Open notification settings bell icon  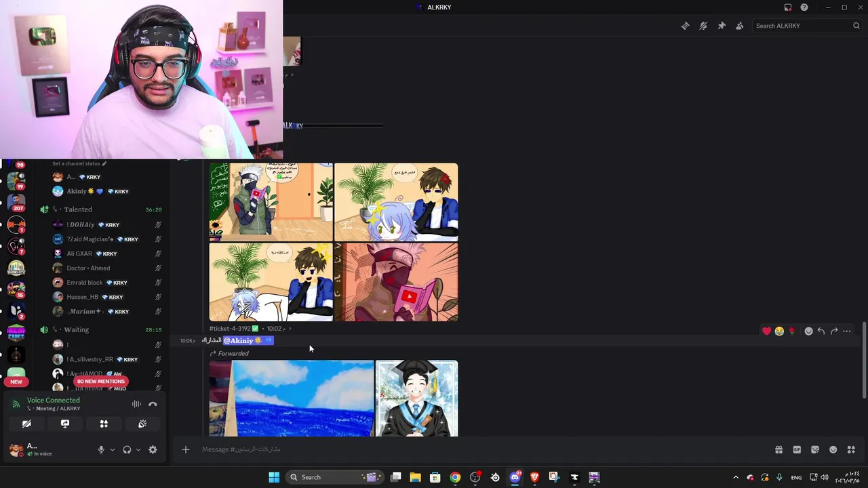click(x=703, y=26)
